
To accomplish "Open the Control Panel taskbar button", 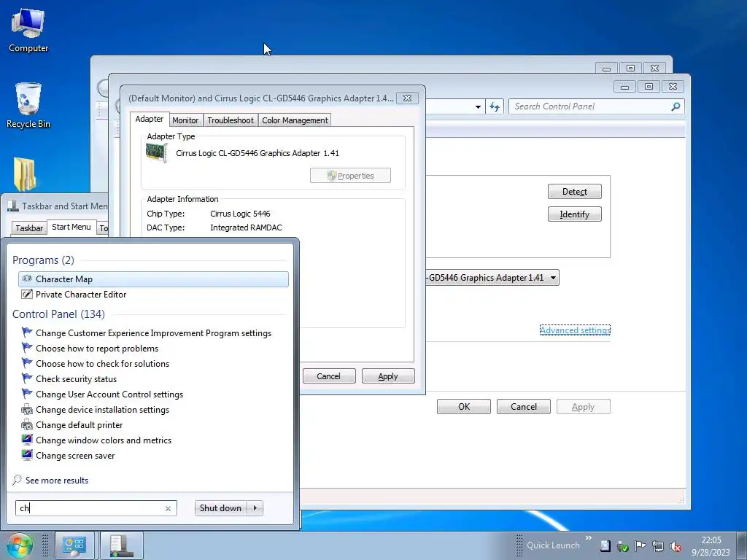I will 74,545.
